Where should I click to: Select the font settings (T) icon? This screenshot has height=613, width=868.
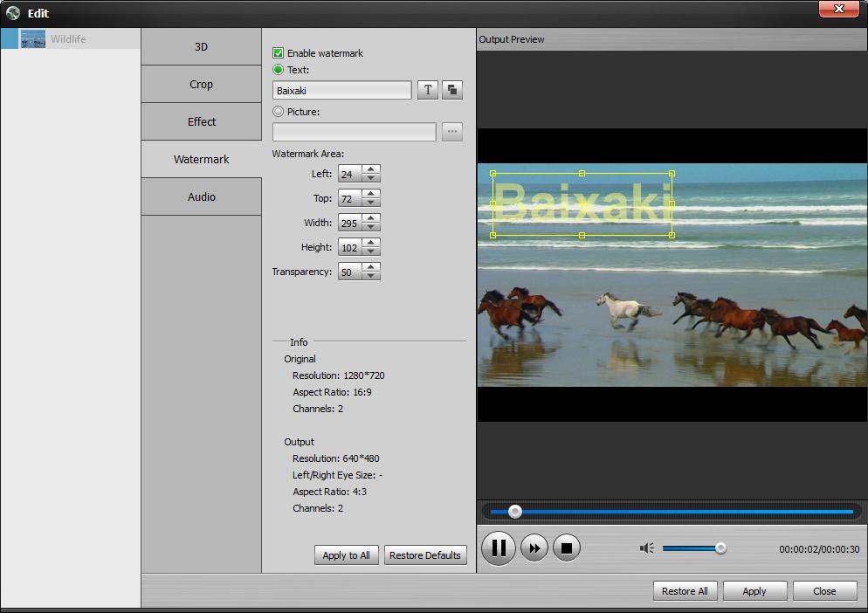click(427, 90)
